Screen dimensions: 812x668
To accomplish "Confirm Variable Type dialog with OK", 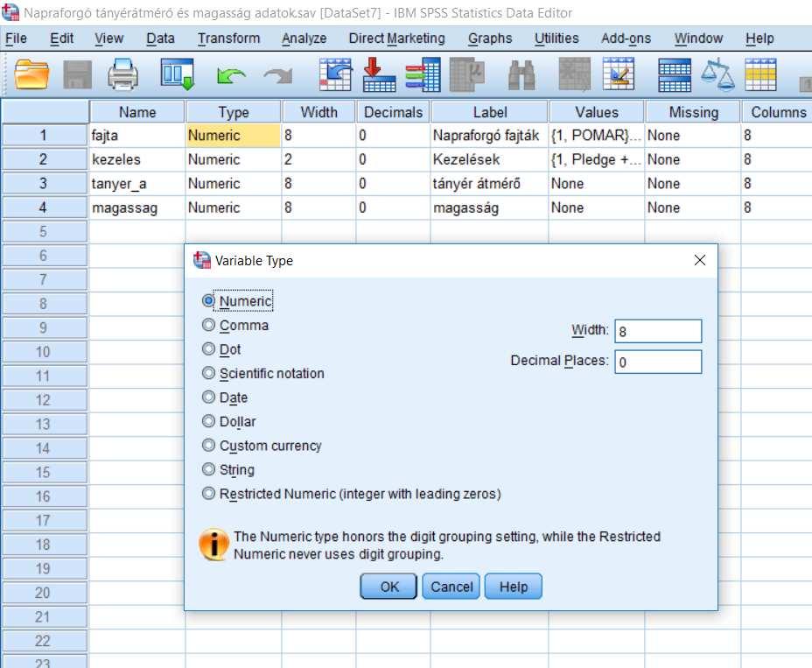I will coord(388,587).
